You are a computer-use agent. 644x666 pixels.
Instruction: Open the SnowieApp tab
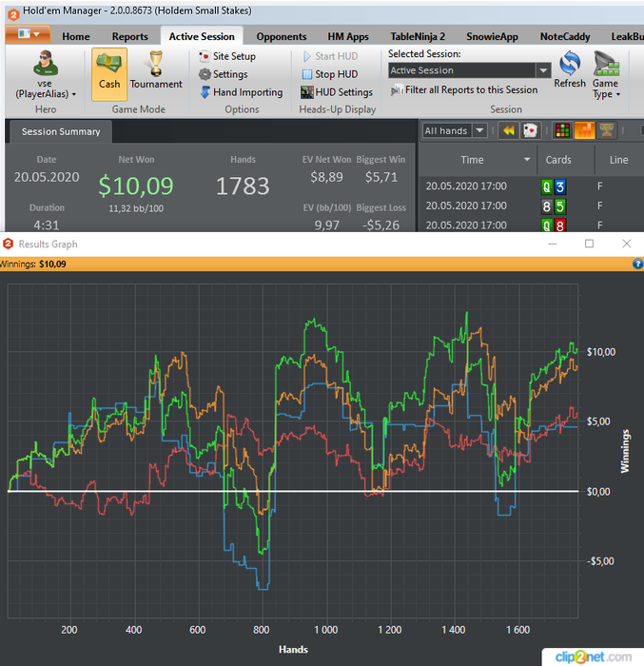tap(492, 36)
